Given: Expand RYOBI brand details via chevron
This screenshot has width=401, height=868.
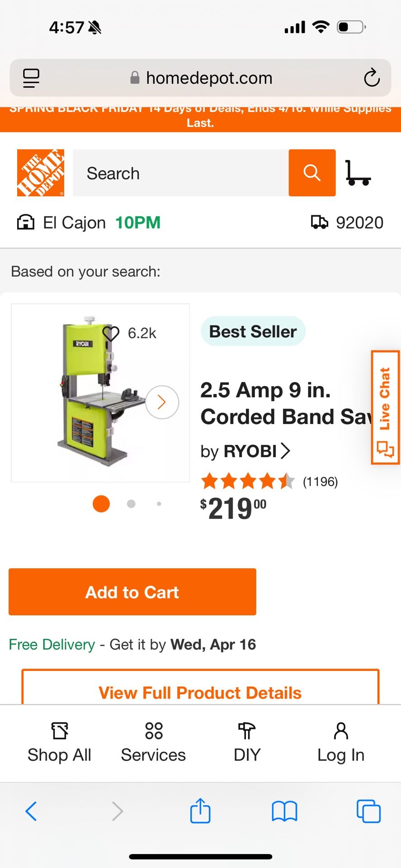Looking at the screenshot, I should coord(286,451).
